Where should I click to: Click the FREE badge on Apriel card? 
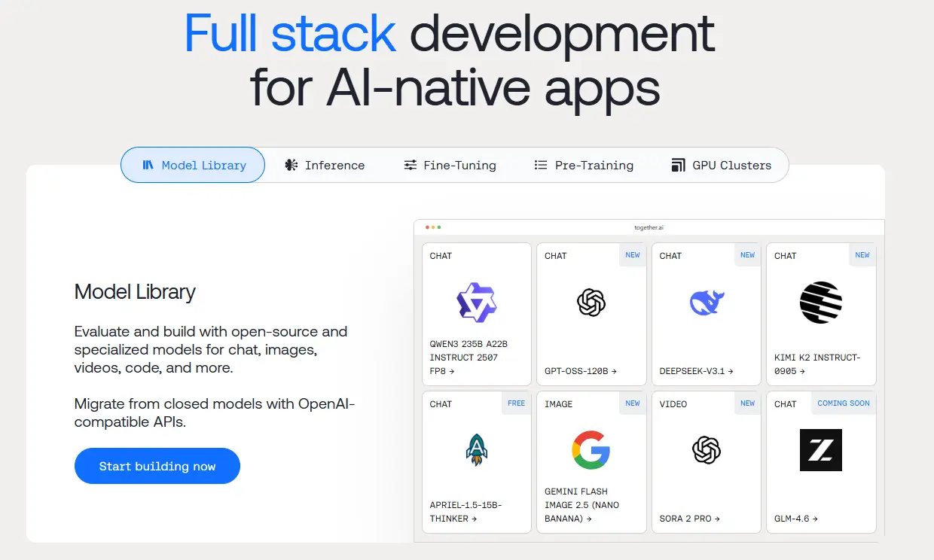(516, 403)
